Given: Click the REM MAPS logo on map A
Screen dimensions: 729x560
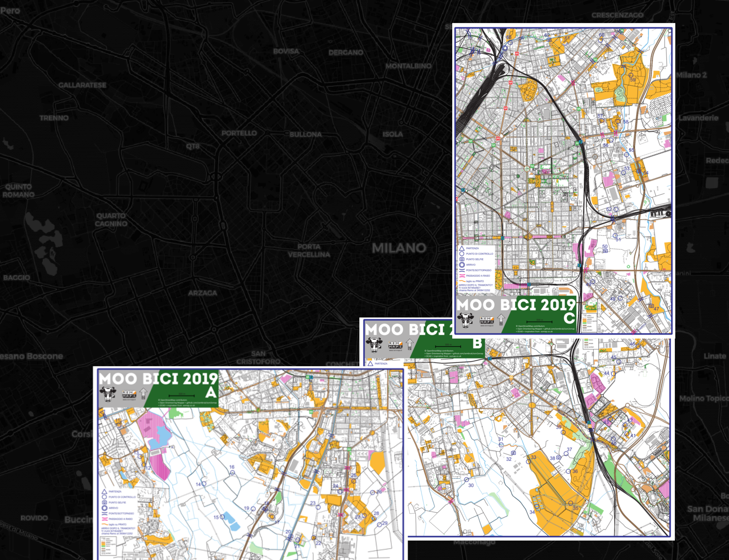Looking at the screenshot, I should 129,394.
